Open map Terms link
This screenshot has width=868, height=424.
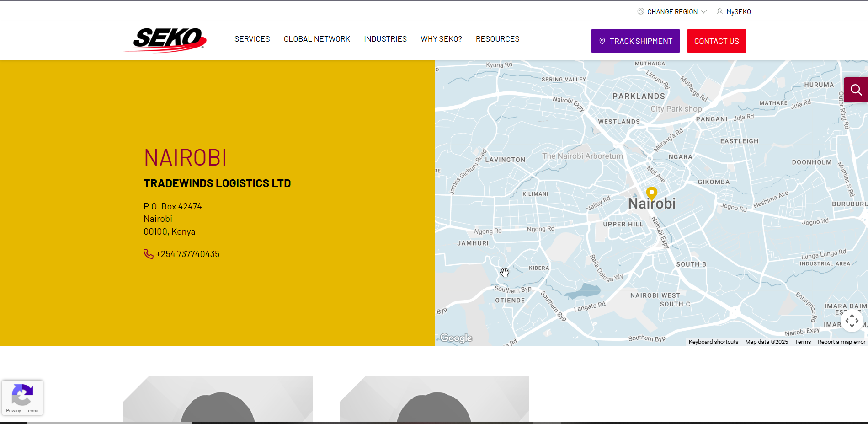(x=803, y=342)
